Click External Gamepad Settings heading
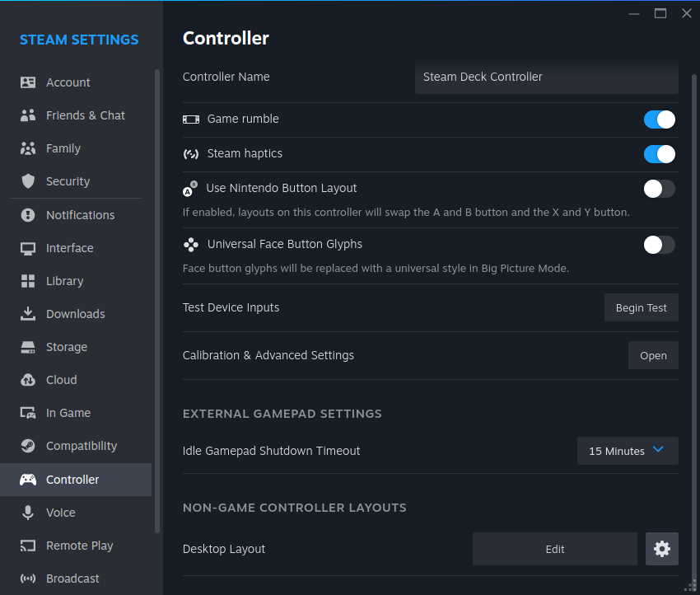 pos(282,414)
